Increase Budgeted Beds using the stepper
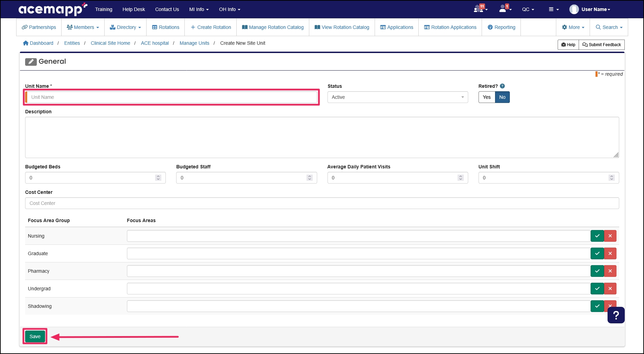This screenshot has width=644, height=354. [x=158, y=176]
